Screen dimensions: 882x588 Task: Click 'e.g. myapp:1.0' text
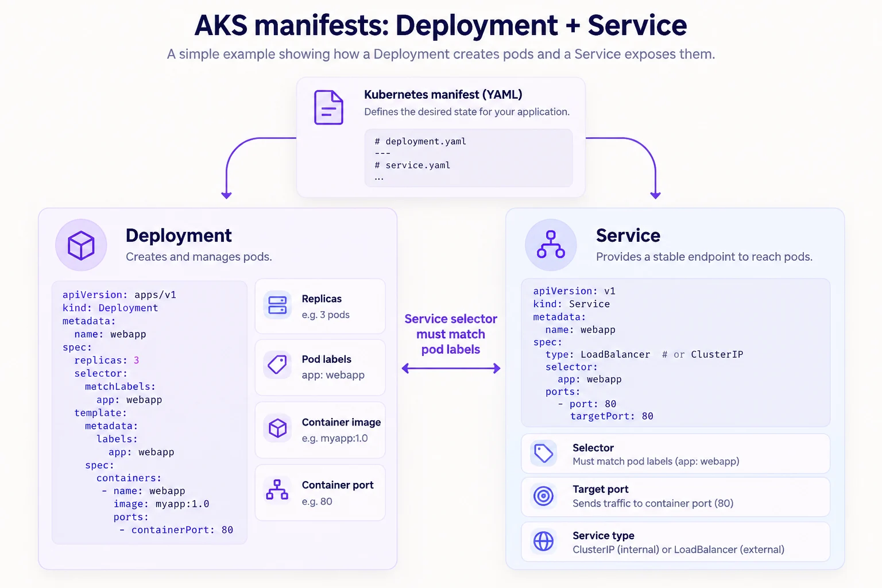coord(335,438)
